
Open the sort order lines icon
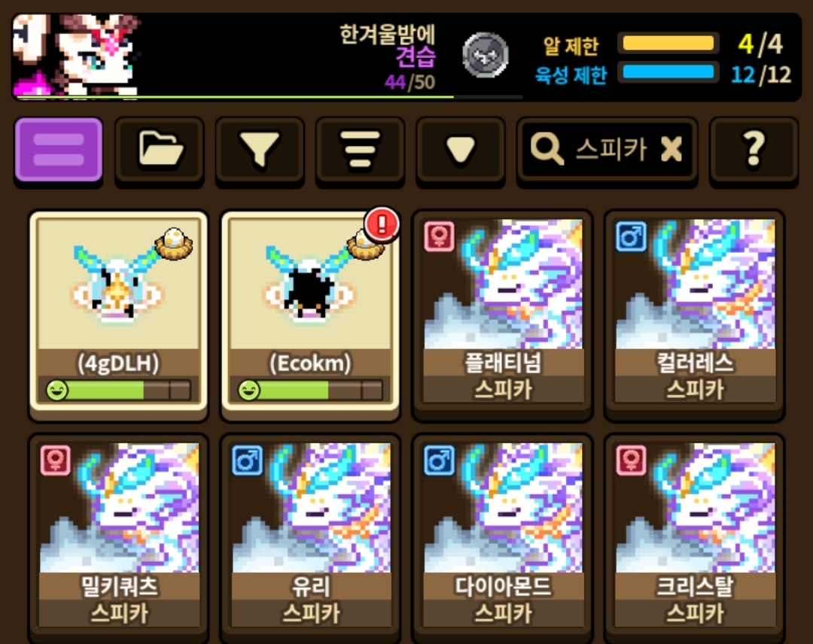click(361, 150)
